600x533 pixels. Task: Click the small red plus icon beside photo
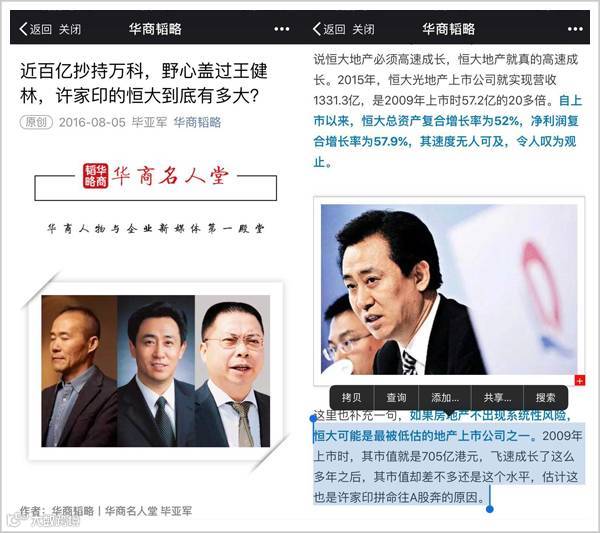pos(580,380)
